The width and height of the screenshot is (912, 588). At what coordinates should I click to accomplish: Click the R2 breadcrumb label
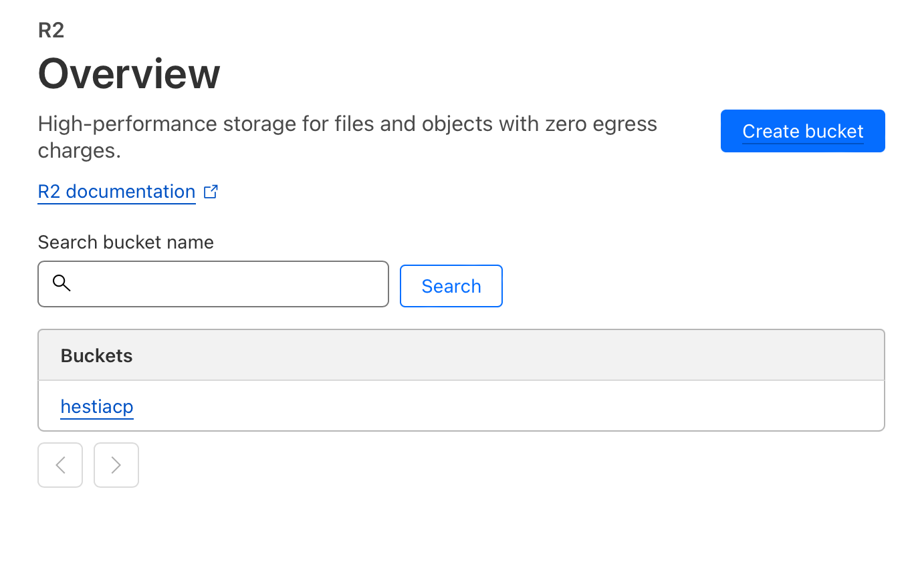click(51, 30)
